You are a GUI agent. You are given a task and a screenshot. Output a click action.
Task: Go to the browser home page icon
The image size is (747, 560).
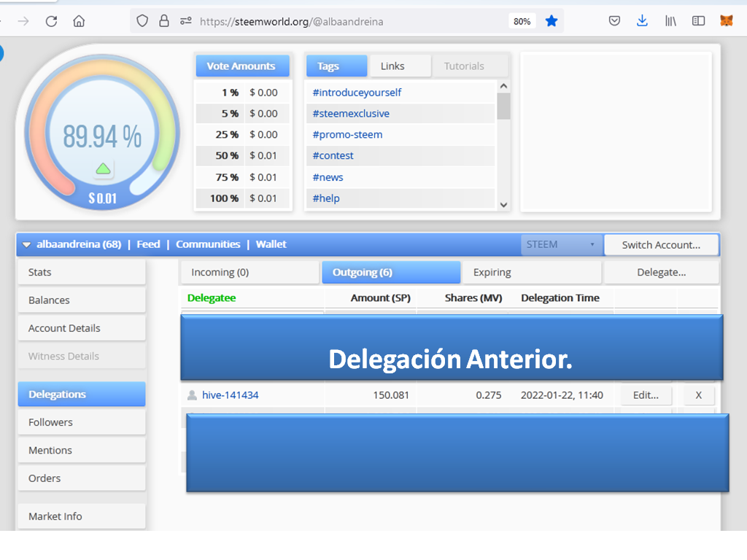click(x=79, y=21)
